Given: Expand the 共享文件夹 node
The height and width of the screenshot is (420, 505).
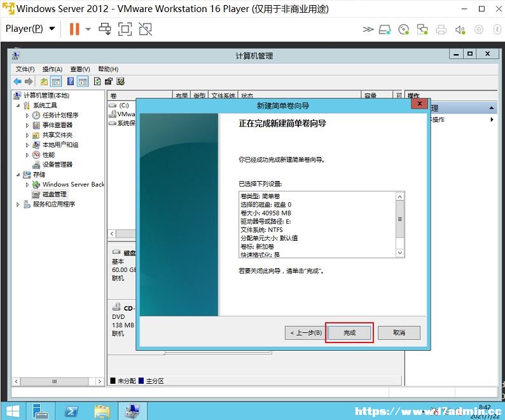Looking at the screenshot, I should (27, 135).
